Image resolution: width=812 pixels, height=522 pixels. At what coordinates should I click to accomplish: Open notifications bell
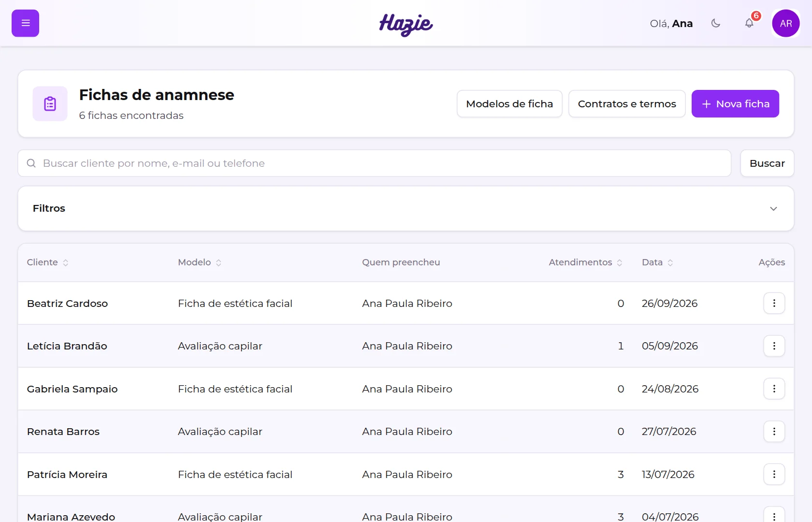749,23
